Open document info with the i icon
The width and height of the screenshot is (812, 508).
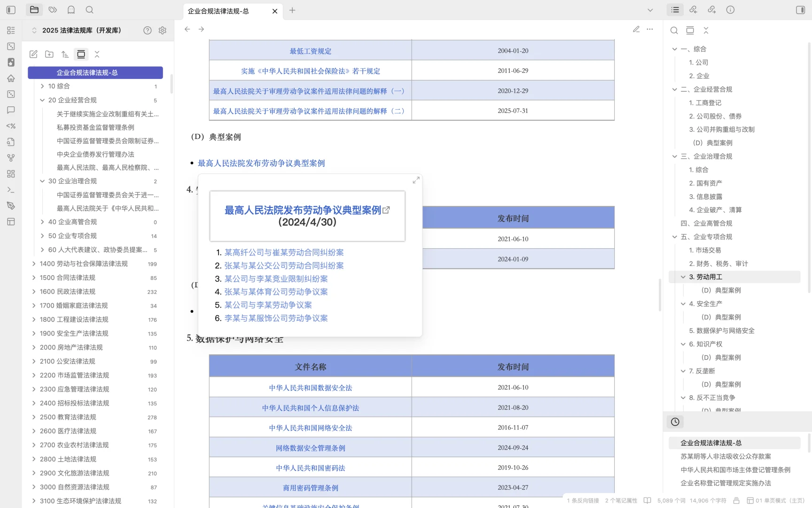click(x=730, y=9)
